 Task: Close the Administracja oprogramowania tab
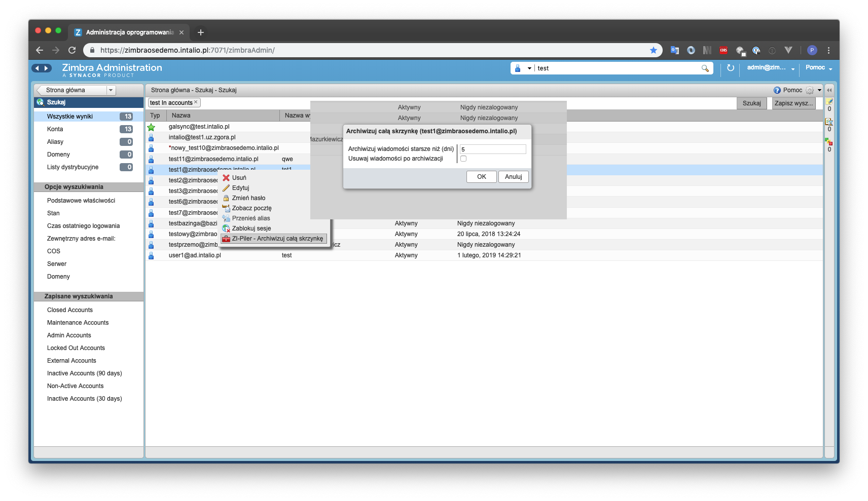pyautogui.click(x=182, y=32)
